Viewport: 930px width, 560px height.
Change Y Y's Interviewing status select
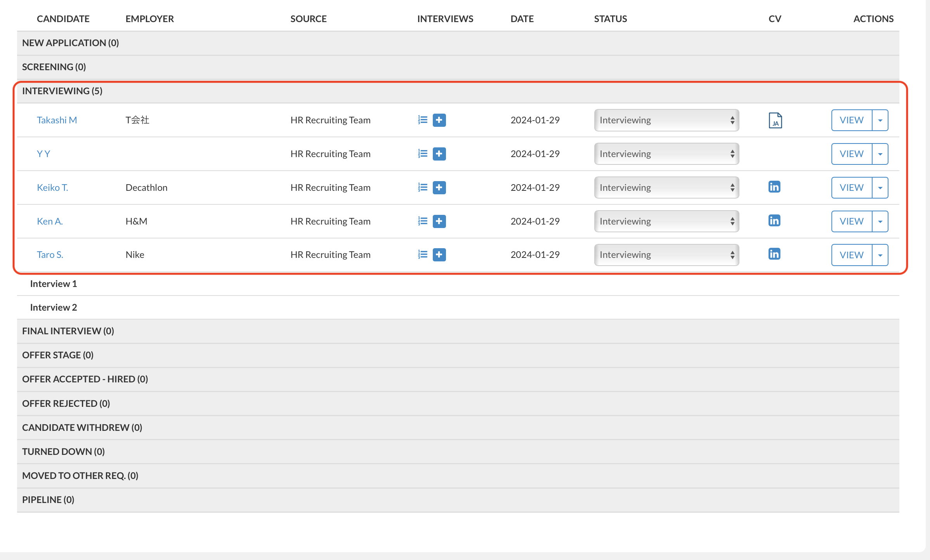click(x=666, y=154)
